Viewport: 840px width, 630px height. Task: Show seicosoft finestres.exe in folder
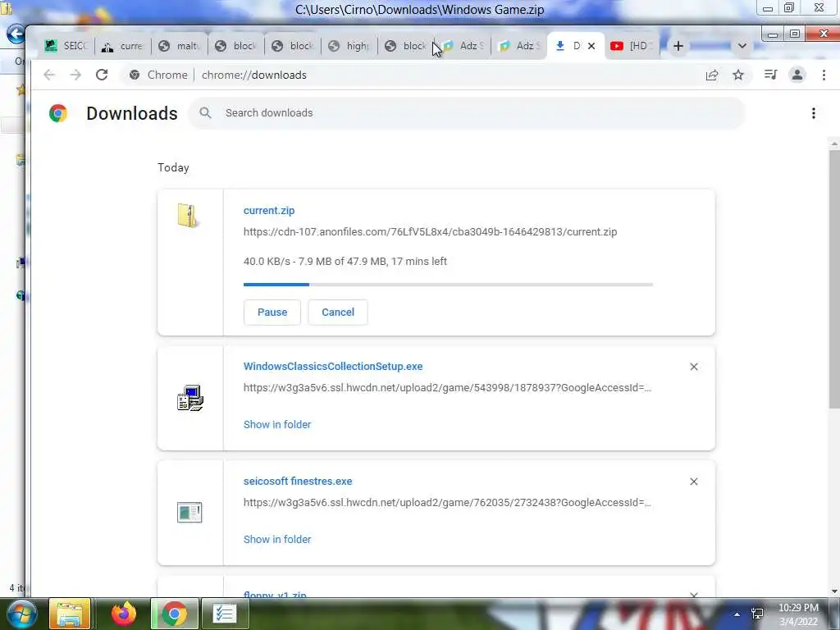277,540
